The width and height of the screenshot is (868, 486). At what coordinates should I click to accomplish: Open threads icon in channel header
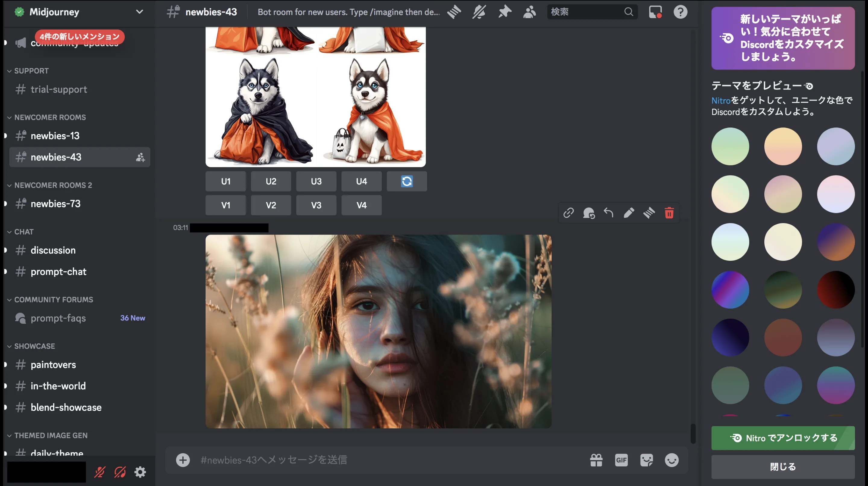[454, 12]
